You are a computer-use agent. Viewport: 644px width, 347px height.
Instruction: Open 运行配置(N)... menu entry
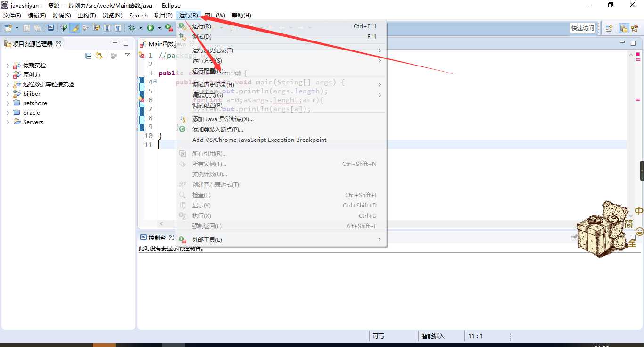click(281, 71)
